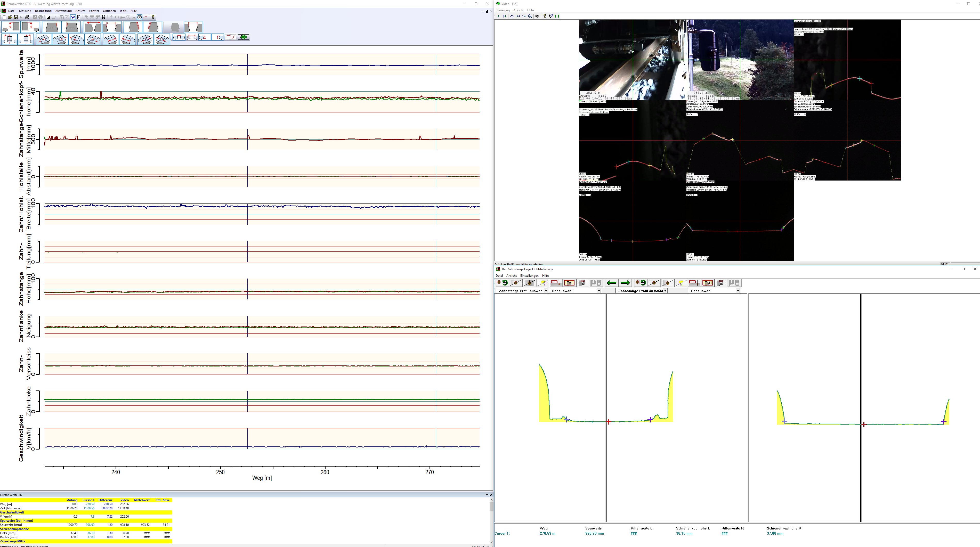Toggle the speedometer gauge toolbar button
This screenshot has height=547, width=980.
click(x=140, y=17)
